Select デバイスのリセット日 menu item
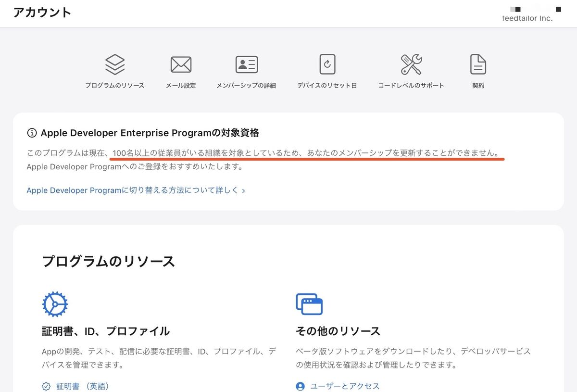The width and height of the screenshot is (577, 392). tap(327, 86)
